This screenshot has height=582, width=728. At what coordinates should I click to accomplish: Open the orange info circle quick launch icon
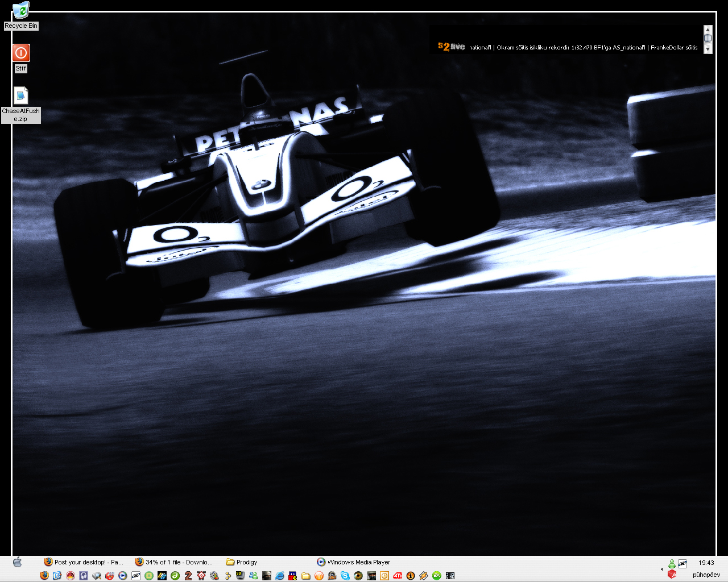click(411, 576)
